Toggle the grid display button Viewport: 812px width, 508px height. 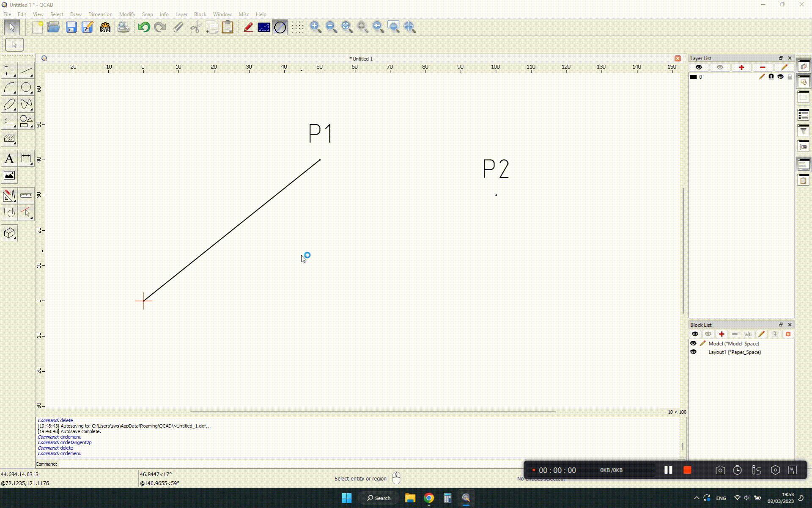pyautogui.click(x=297, y=28)
